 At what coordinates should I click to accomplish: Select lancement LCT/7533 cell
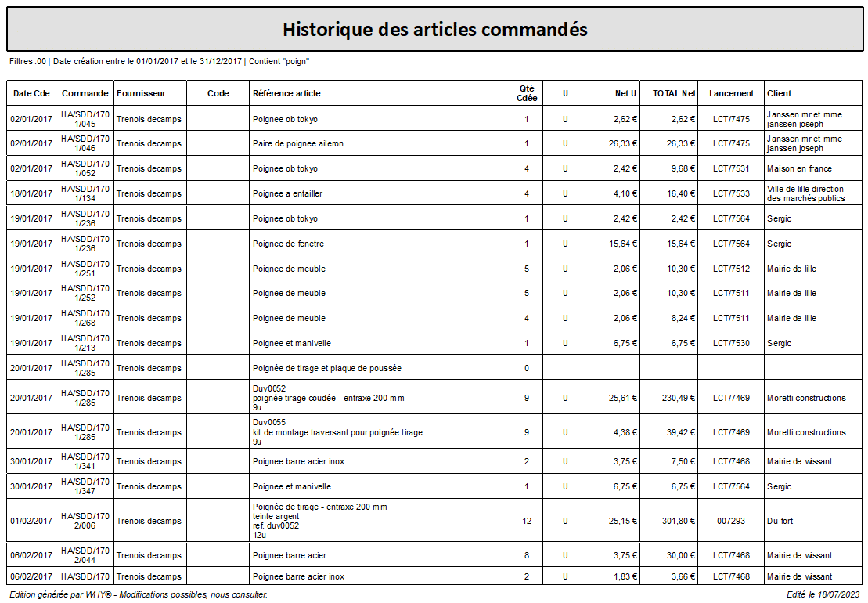point(731,193)
